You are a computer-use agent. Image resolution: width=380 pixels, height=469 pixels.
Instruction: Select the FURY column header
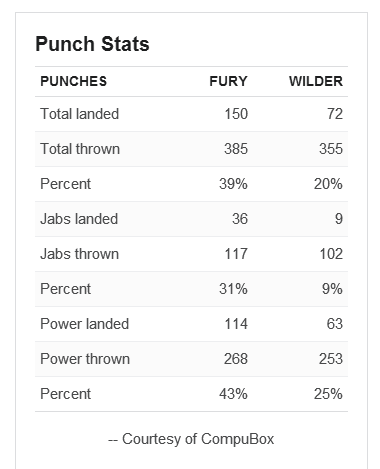coord(228,81)
